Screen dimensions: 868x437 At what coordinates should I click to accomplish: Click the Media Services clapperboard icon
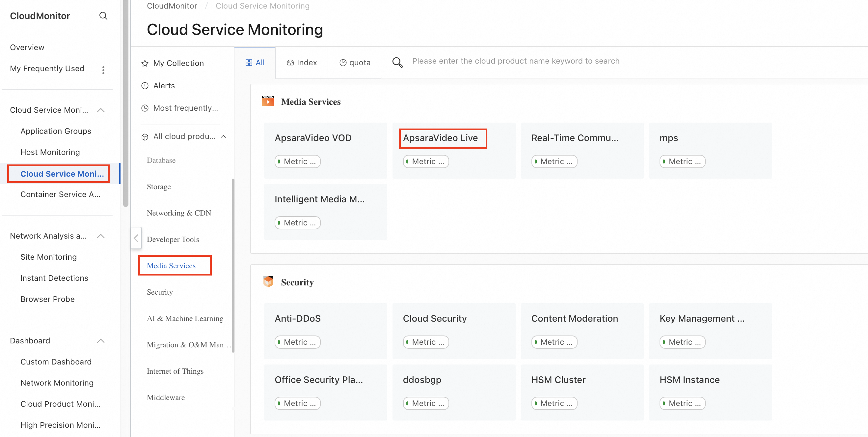pyautogui.click(x=268, y=102)
